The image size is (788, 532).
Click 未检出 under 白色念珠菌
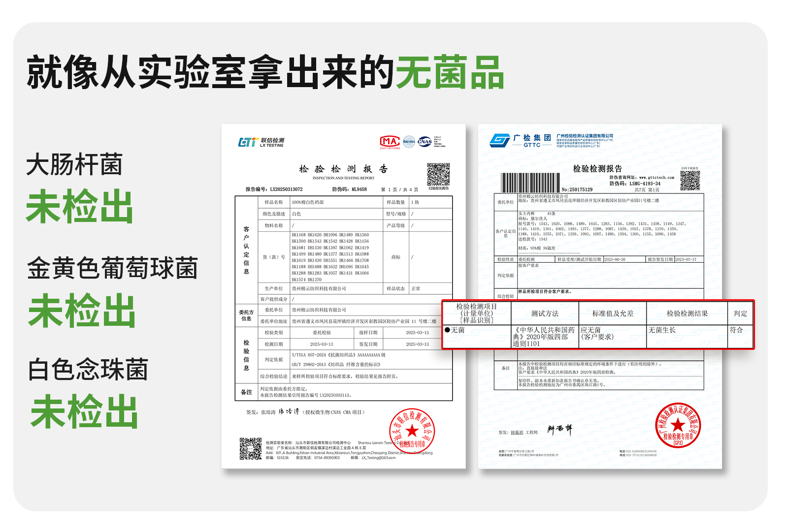point(84,411)
